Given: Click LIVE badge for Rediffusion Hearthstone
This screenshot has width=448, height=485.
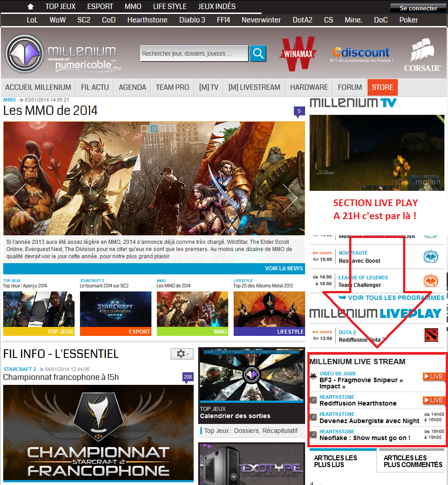Looking at the screenshot, I should pos(434,401).
